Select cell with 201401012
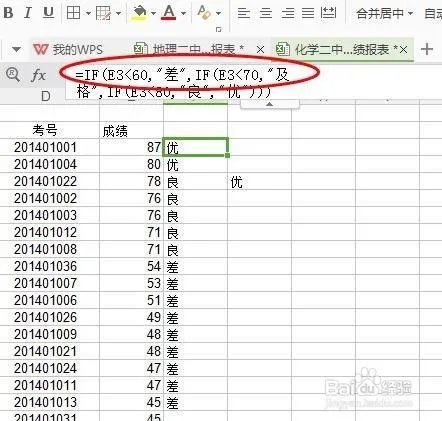The image size is (442, 421). (50, 232)
